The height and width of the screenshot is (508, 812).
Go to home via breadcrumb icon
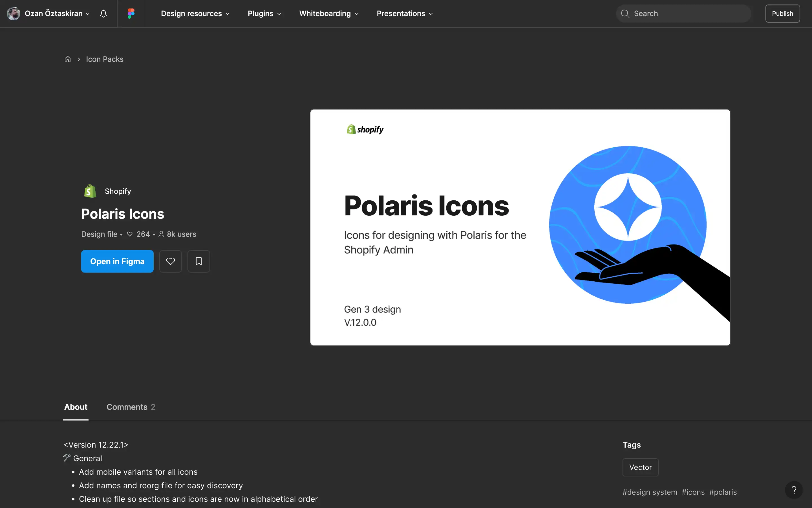pos(67,59)
